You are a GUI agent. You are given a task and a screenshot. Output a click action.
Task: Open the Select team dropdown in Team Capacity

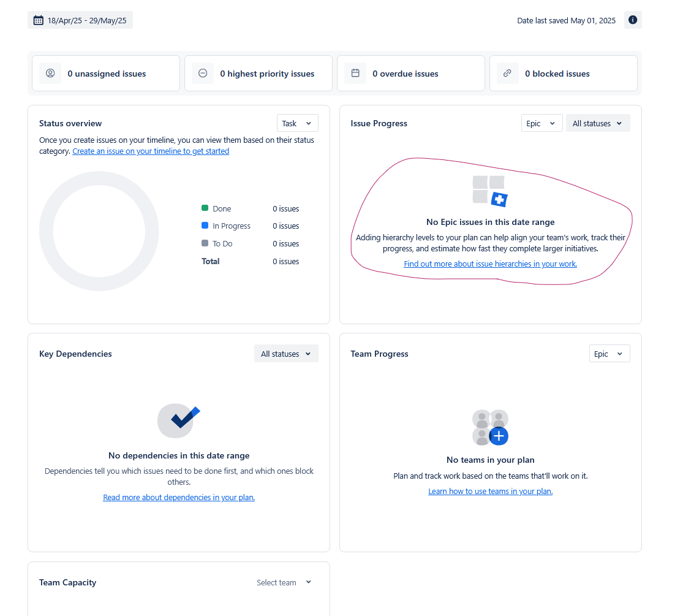click(x=284, y=582)
